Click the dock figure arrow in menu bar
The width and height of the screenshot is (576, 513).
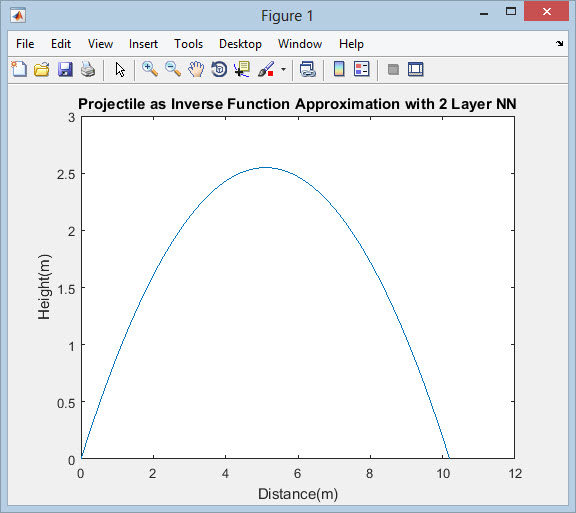pyautogui.click(x=559, y=44)
